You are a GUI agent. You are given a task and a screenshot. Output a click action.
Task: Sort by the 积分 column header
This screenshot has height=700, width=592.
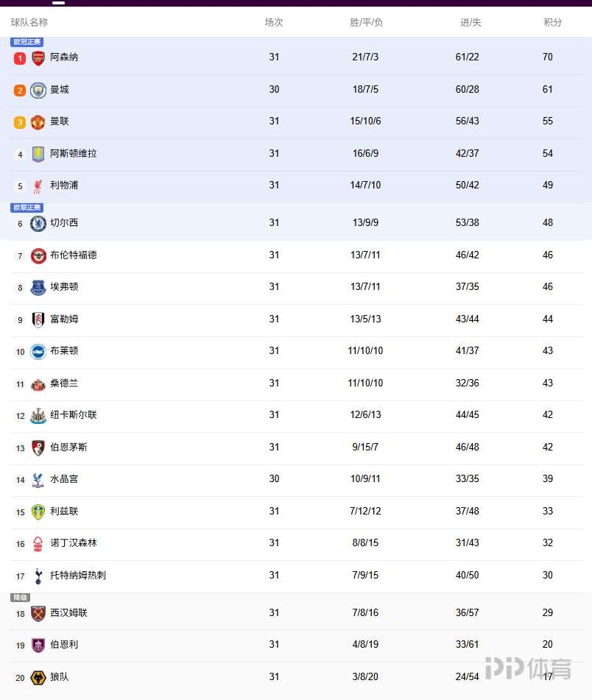tap(552, 23)
